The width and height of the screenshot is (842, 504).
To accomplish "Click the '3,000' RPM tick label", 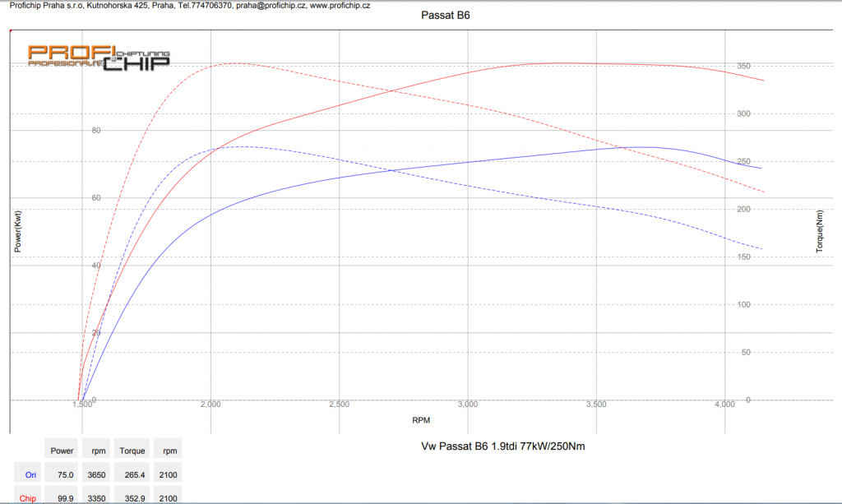I will point(468,405).
